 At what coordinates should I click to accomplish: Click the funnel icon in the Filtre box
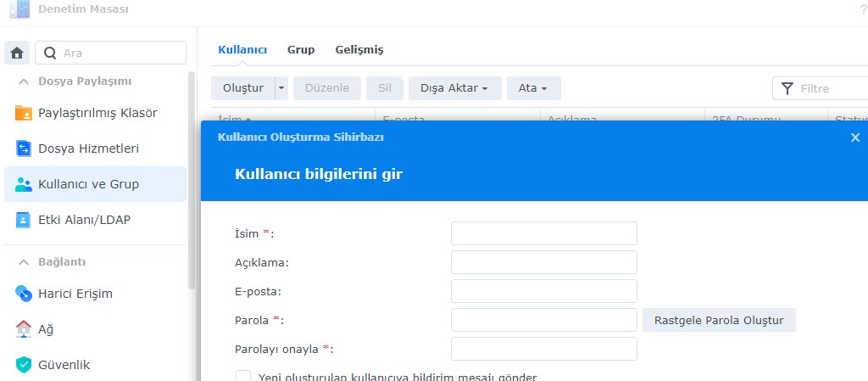click(787, 88)
